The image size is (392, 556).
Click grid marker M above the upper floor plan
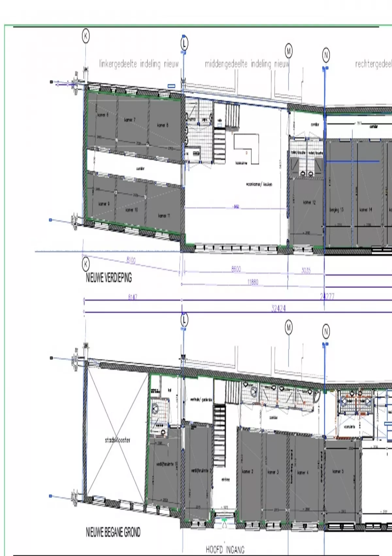[289, 51]
